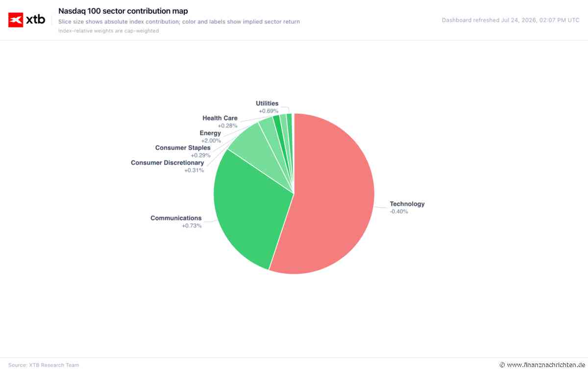Open the www.finanznachrichten.de watermark link
The height and width of the screenshot is (372, 588).
(542, 365)
